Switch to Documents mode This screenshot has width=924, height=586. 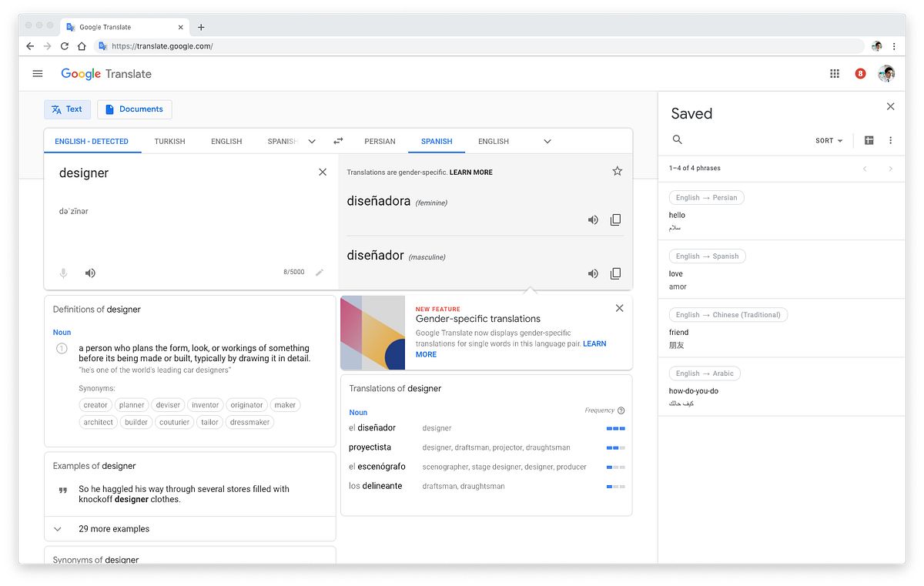[x=135, y=109]
